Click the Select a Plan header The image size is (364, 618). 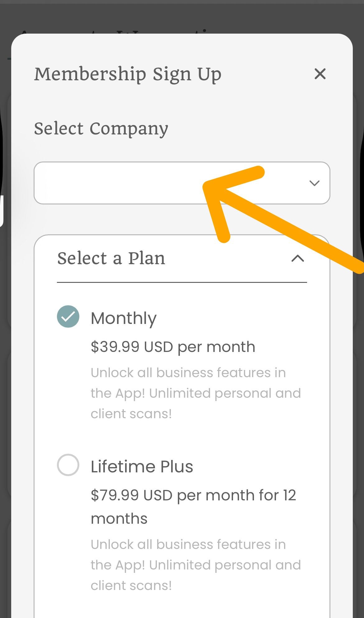[111, 258]
